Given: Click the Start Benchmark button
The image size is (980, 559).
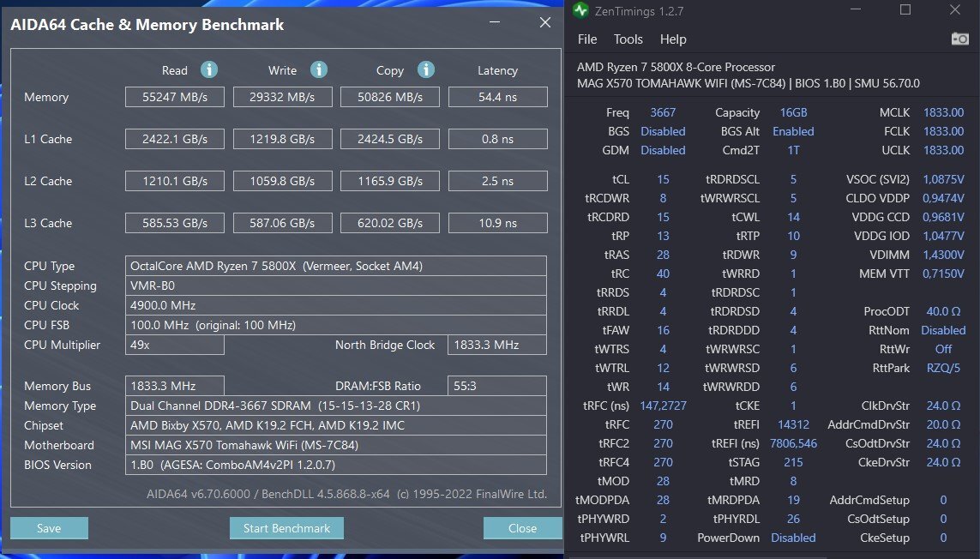Looking at the screenshot, I should click(x=286, y=528).
